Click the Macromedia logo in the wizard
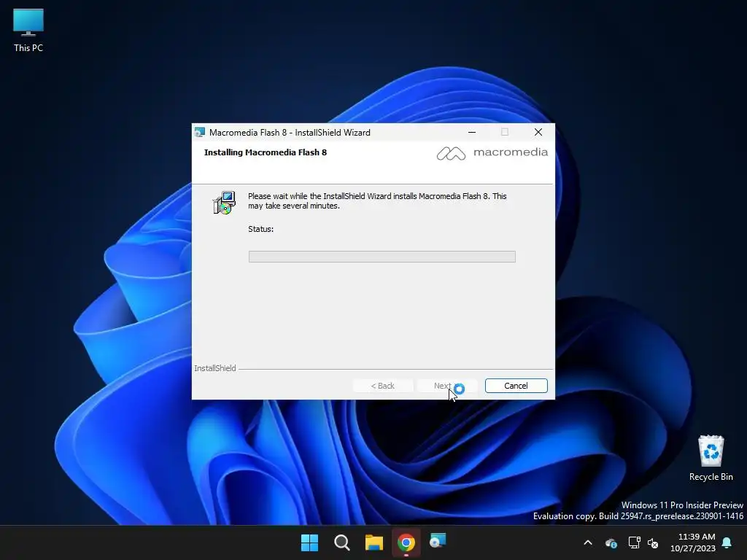This screenshot has width=747, height=560. 492,153
